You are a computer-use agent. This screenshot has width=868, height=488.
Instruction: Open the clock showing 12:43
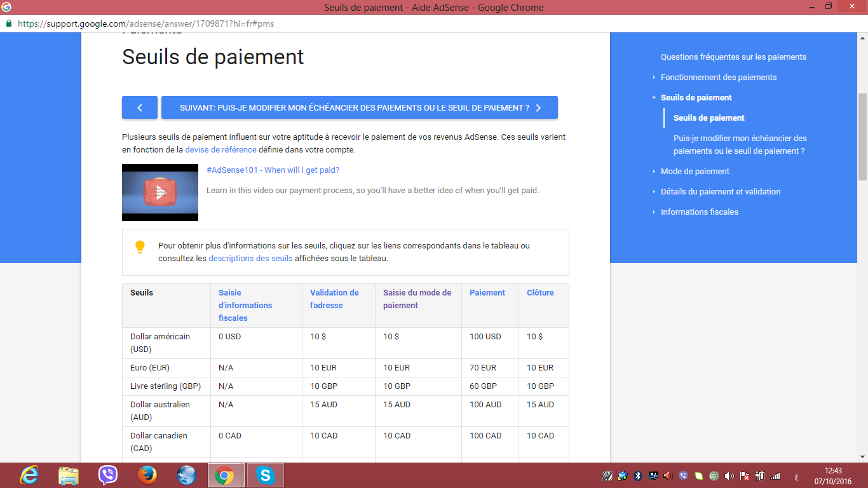pyautogui.click(x=833, y=476)
